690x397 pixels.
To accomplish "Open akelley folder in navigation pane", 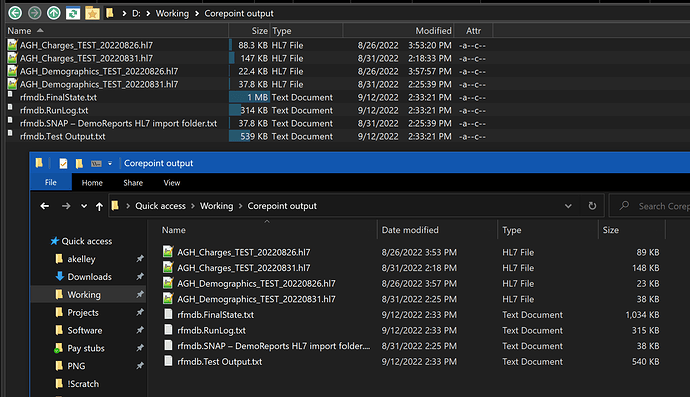I will (x=81, y=259).
